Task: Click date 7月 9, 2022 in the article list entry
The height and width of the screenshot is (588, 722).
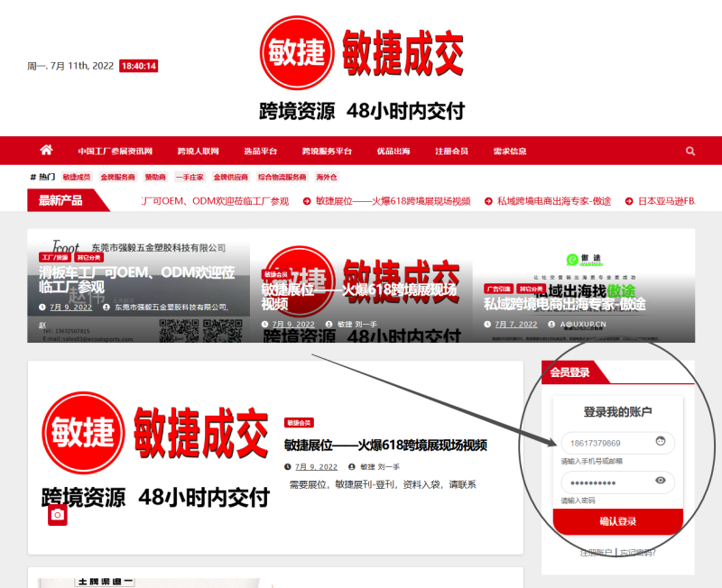Action: tap(317, 466)
